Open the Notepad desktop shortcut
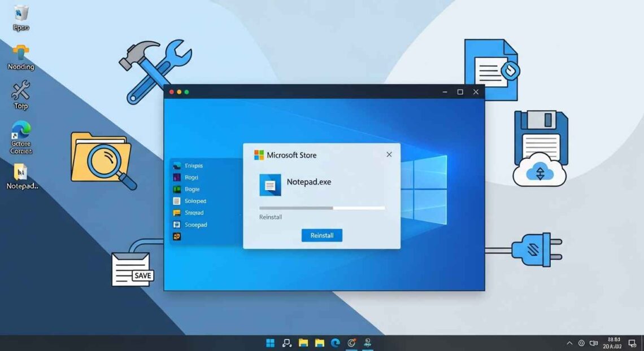644x351 pixels. (x=21, y=173)
